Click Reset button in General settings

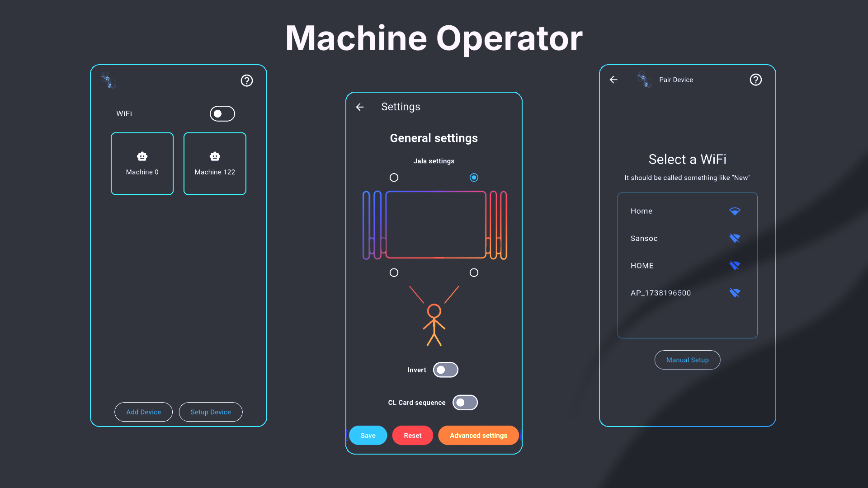(x=413, y=436)
